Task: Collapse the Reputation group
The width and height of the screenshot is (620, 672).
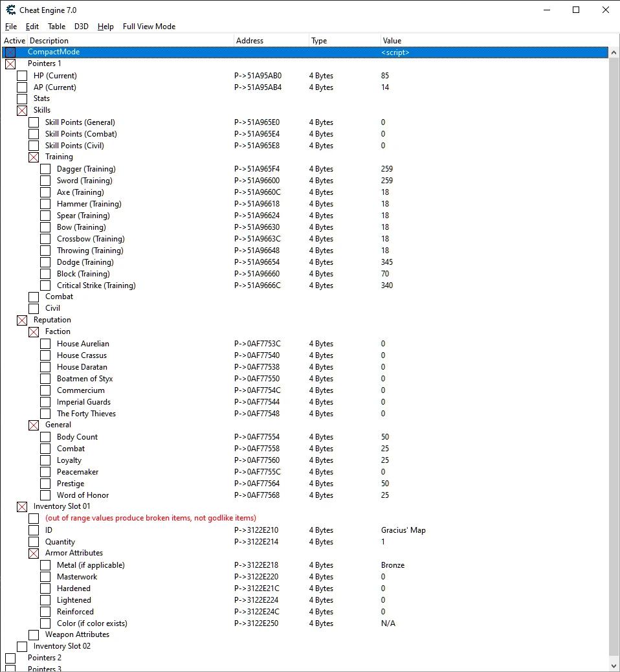Action: (x=22, y=320)
